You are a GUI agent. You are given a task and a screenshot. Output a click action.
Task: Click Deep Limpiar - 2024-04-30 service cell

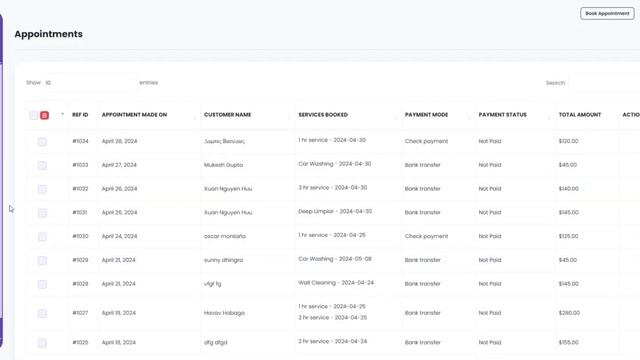coord(335,211)
